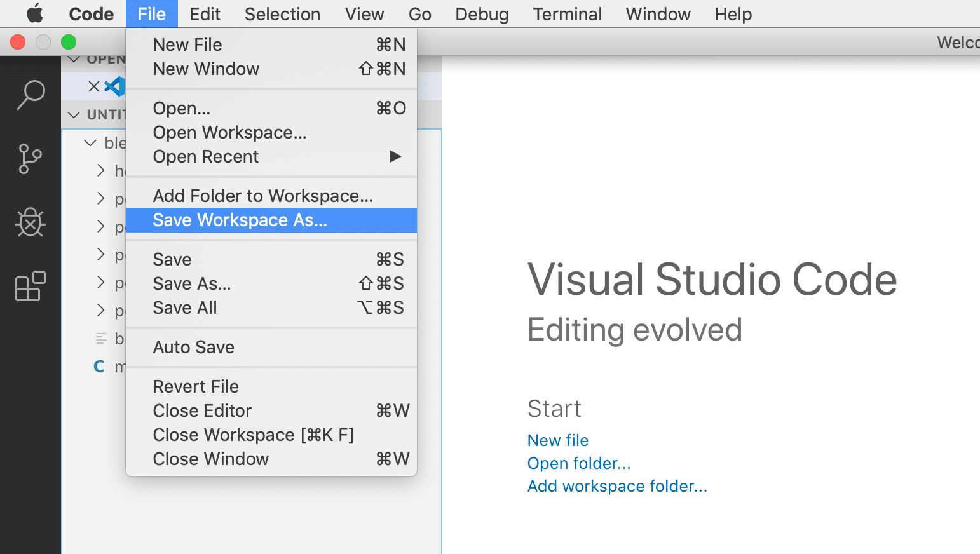Select Open Workspace... menu item
The height and width of the screenshot is (554, 980).
click(x=271, y=132)
